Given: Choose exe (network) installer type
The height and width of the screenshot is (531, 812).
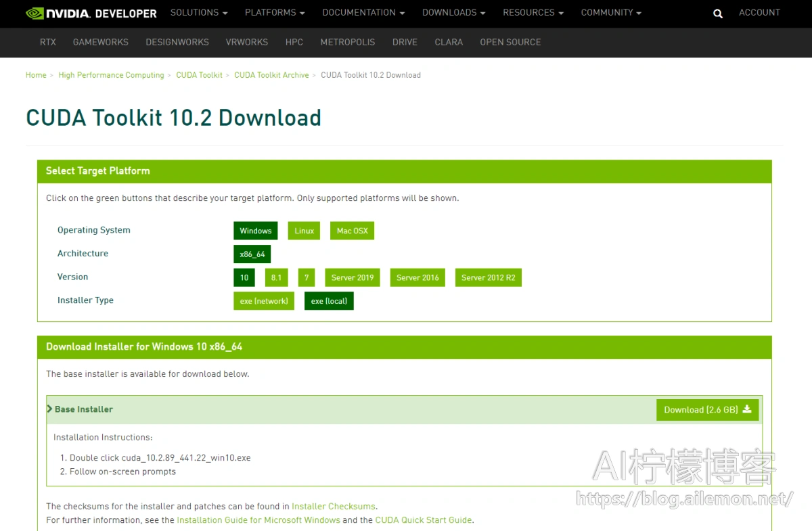Looking at the screenshot, I should pyautogui.click(x=264, y=301).
